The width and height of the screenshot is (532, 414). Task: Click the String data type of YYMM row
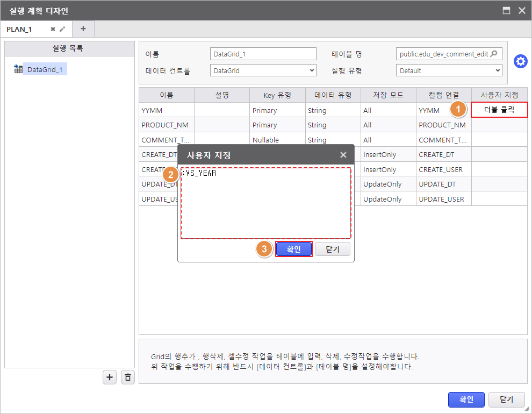point(333,110)
